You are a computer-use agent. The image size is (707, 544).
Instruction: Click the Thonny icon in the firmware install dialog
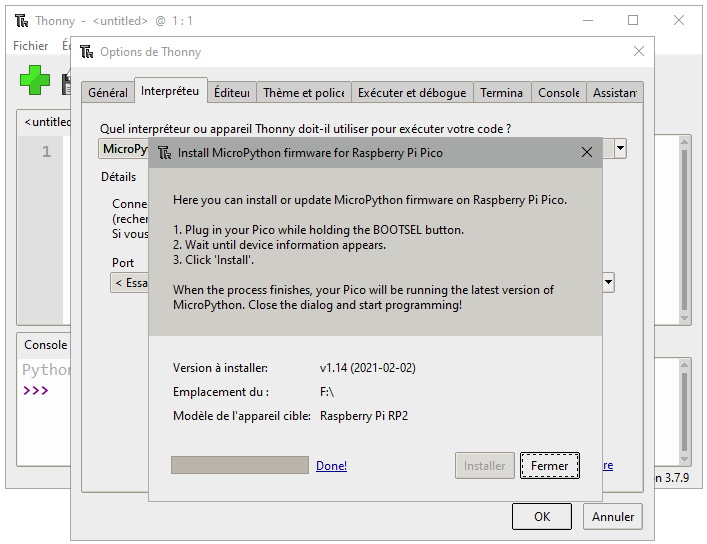pyautogui.click(x=164, y=153)
